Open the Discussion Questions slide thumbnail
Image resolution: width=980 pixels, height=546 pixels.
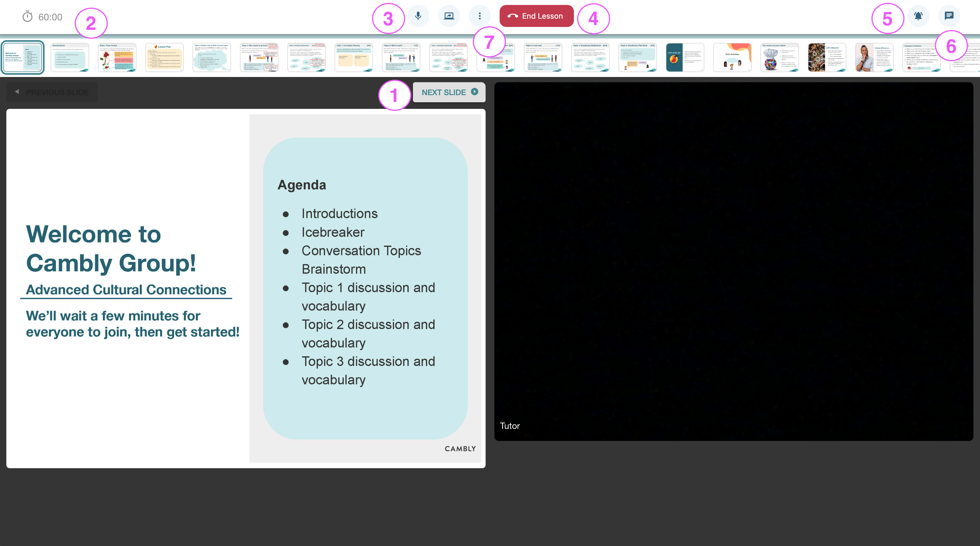[921, 57]
